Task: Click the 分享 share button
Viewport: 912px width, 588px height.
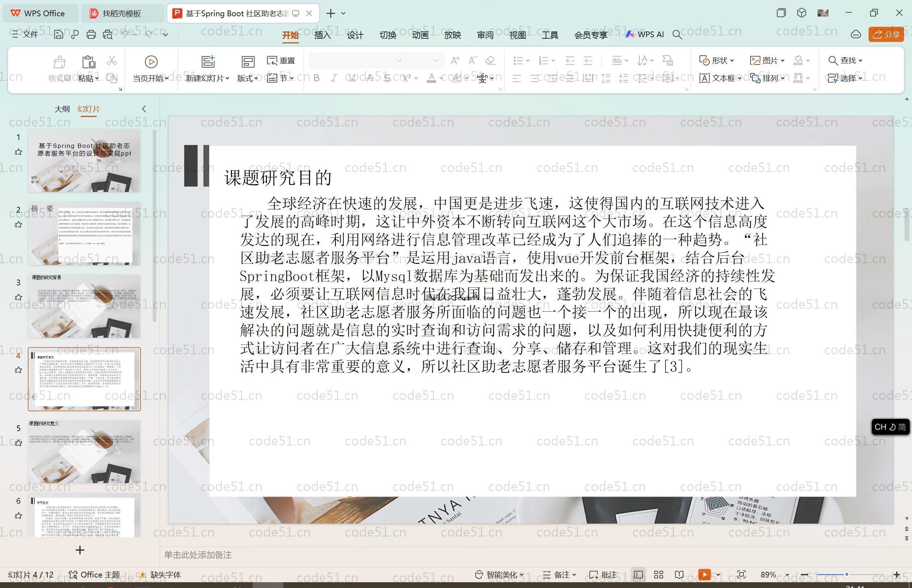Action: 886,34
